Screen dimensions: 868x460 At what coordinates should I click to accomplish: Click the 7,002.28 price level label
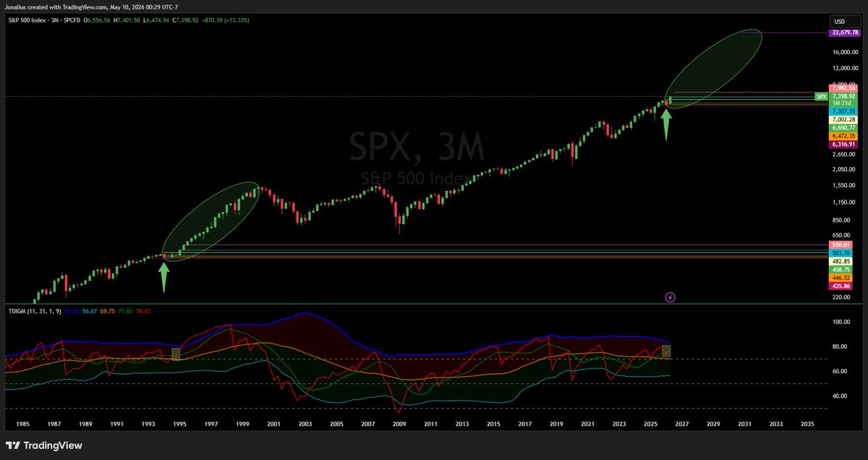[x=845, y=119]
